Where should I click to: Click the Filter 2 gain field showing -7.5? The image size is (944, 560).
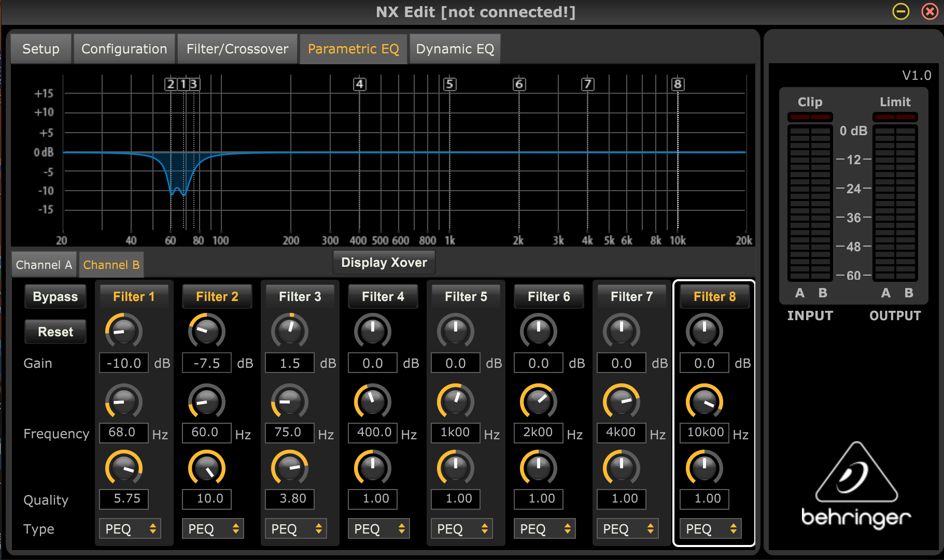pyautogui.click(x=207, y=363)
